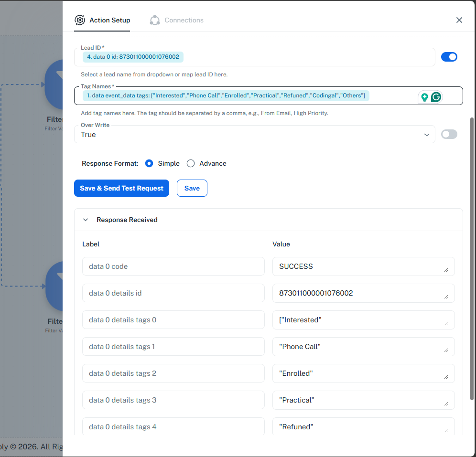Enable the Over Write map toggle
Screen dimensions: 476x457
tap(449, 135)
